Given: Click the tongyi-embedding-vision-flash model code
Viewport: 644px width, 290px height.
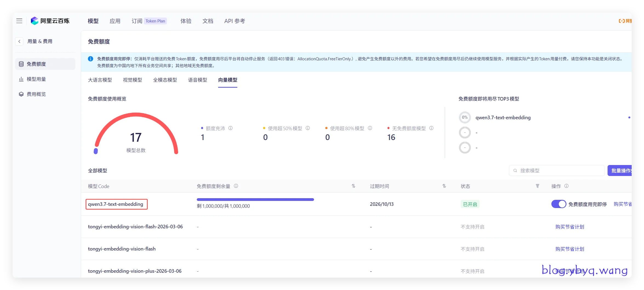Looking at the screenshot, I should 122,249.
